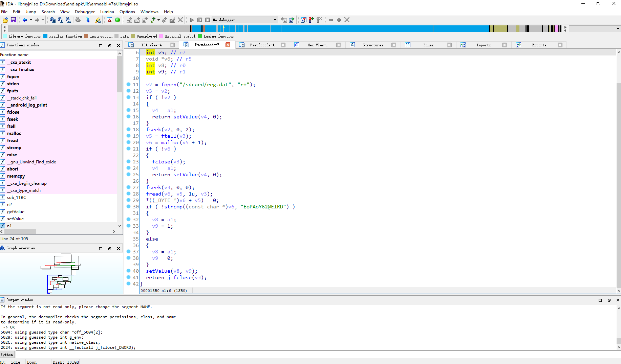
Task: Select fopen in the functions list
Action: [13, 77]
